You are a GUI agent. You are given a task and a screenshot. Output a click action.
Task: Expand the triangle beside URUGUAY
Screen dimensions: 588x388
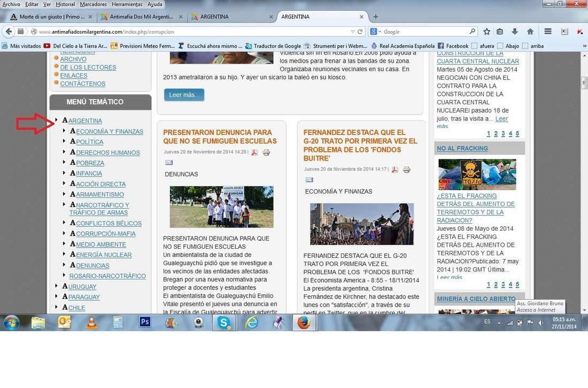(x=56, y=286)
